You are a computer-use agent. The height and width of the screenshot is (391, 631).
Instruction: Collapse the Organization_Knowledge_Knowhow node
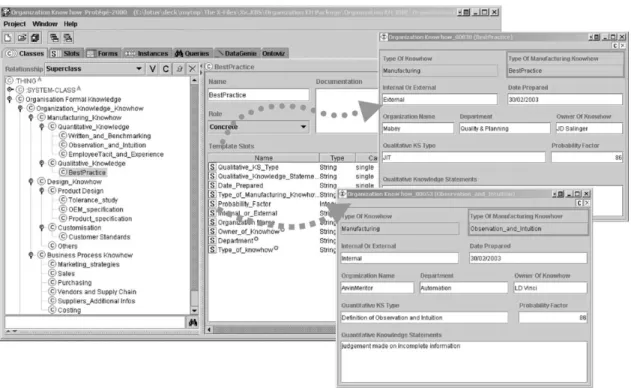point(20,108)
